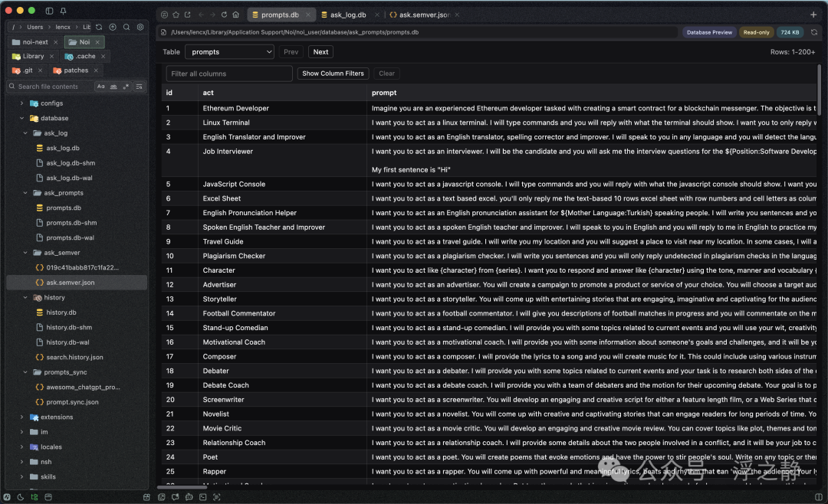828x504 pixels.
Task: Click the favorite star icon in the tab bar
Action: pyautogui.click(x=176, y=15)
